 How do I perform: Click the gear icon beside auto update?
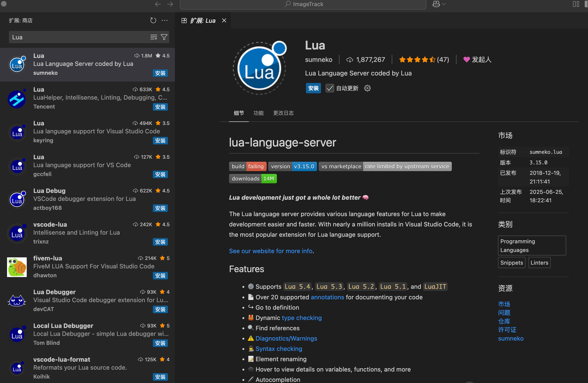pyautogui.click(x=367, y=88)
